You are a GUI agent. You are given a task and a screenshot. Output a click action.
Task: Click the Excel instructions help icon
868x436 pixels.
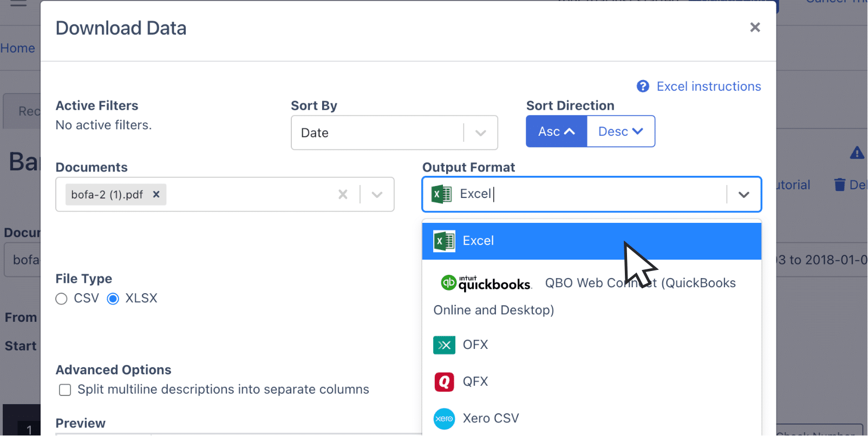point(643,85)
